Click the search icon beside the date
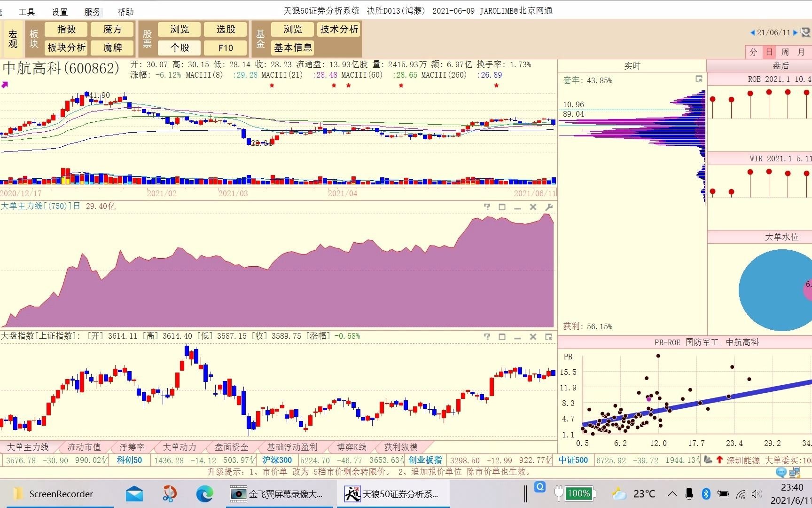This screenshot has width=812, height=508. click(x=805, y=32)
